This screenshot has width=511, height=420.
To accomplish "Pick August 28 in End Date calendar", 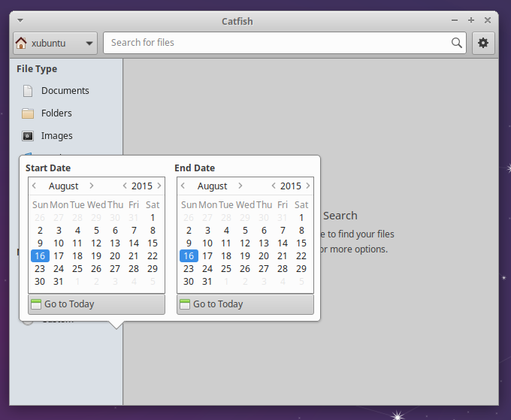I will click(283, 269).
